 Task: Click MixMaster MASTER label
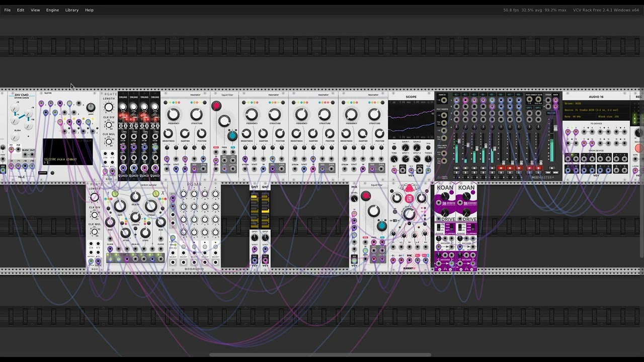tap(552, 113)
